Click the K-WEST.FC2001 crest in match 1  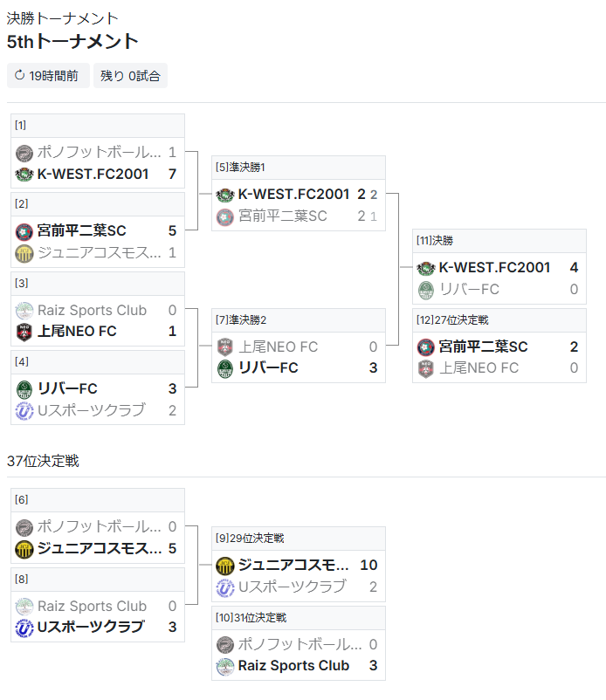tap(24, 174)
